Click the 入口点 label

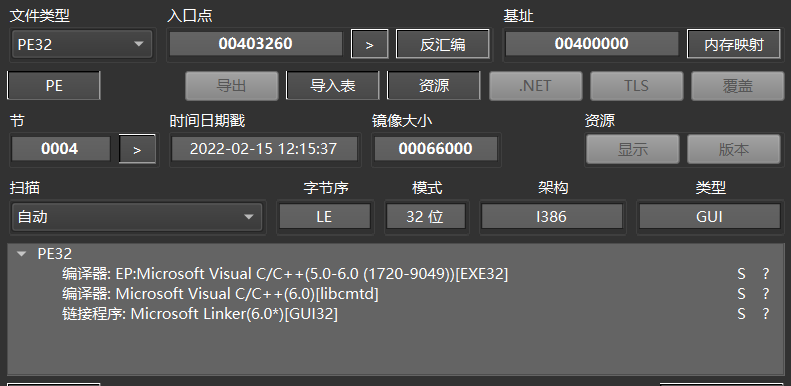tap(190, 16)
